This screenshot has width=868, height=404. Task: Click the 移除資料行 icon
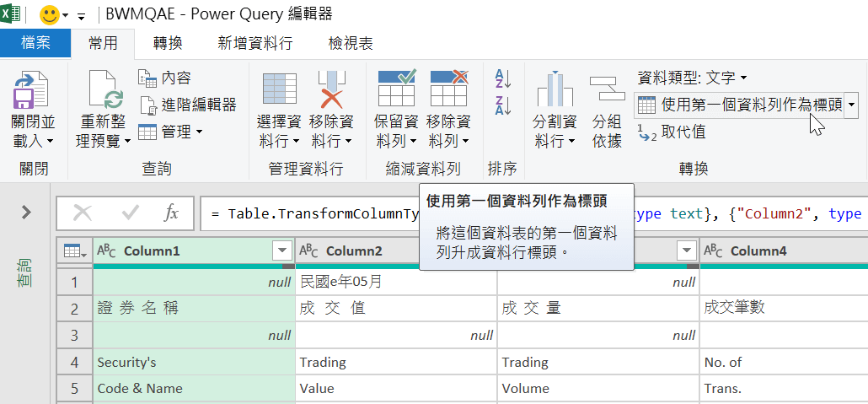pos(331,89)
